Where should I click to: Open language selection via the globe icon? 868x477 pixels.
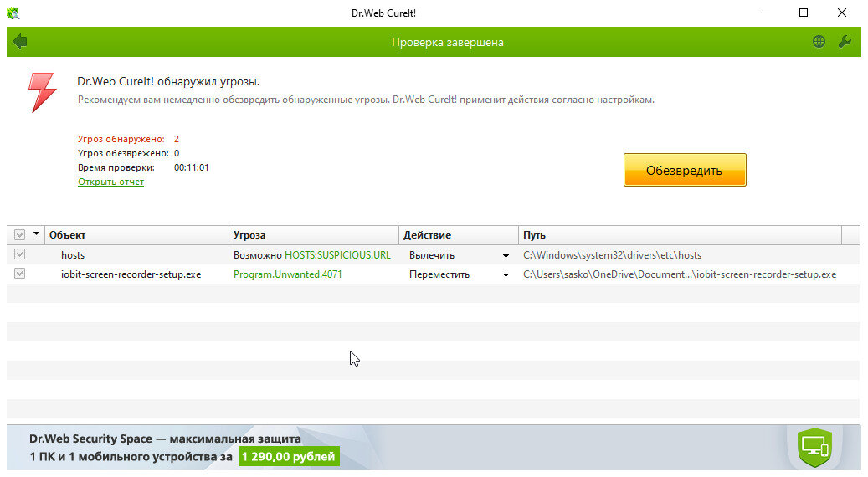819,42
